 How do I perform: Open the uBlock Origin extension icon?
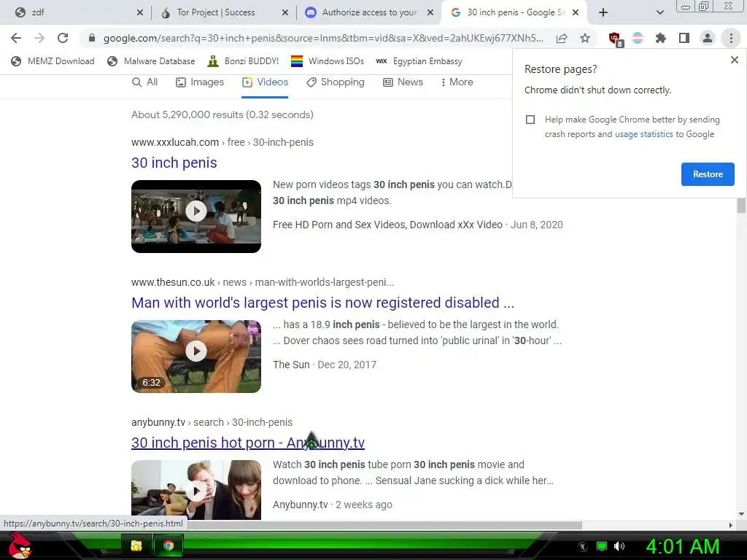615,39
